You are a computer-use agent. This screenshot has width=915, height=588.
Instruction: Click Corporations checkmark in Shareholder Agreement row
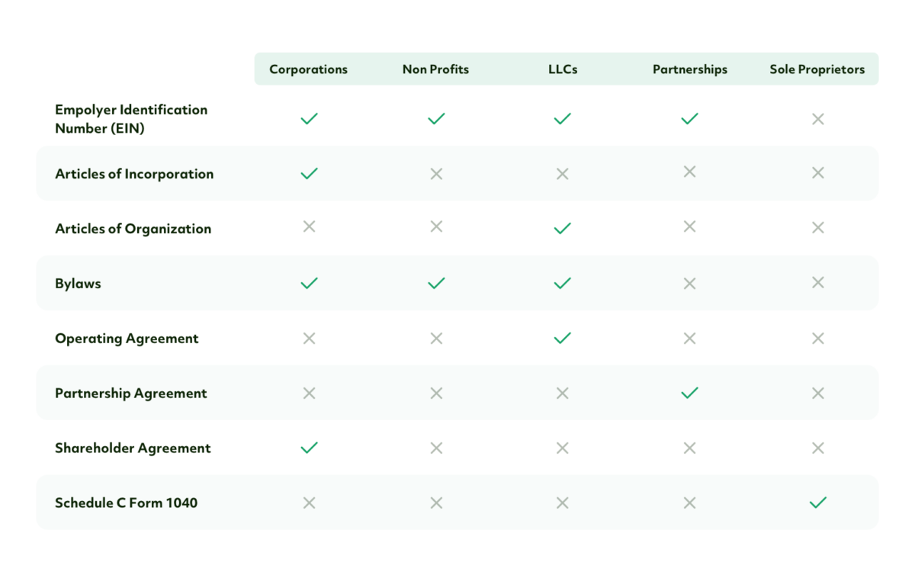(x=309, y=448)
